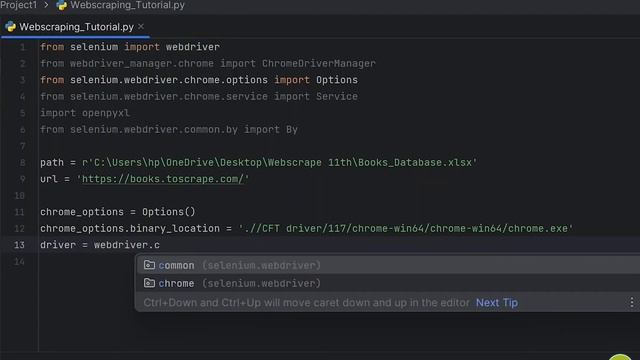
Task: Click the Ctrl+Down and Ctrl+Up tip text
Action: tap(307, 303)
